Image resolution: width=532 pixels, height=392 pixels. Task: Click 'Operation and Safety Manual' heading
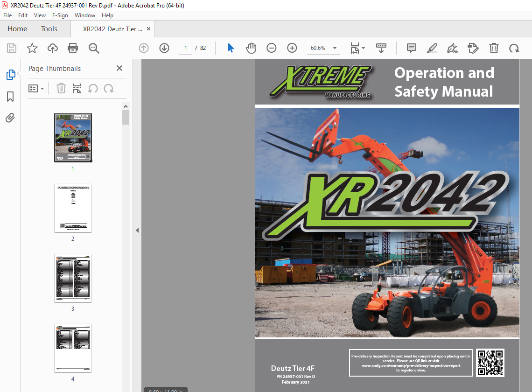coord(444,82)
